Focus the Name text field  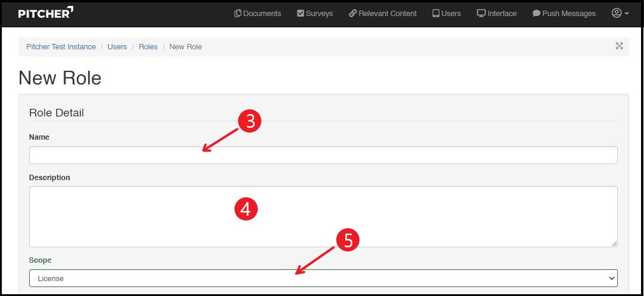323,155
